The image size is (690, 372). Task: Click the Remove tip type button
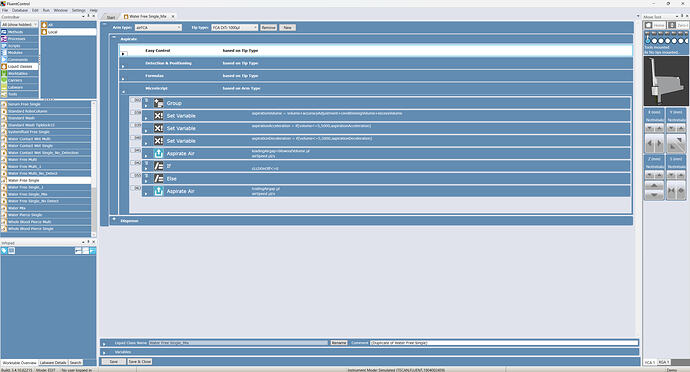point(268,27)
